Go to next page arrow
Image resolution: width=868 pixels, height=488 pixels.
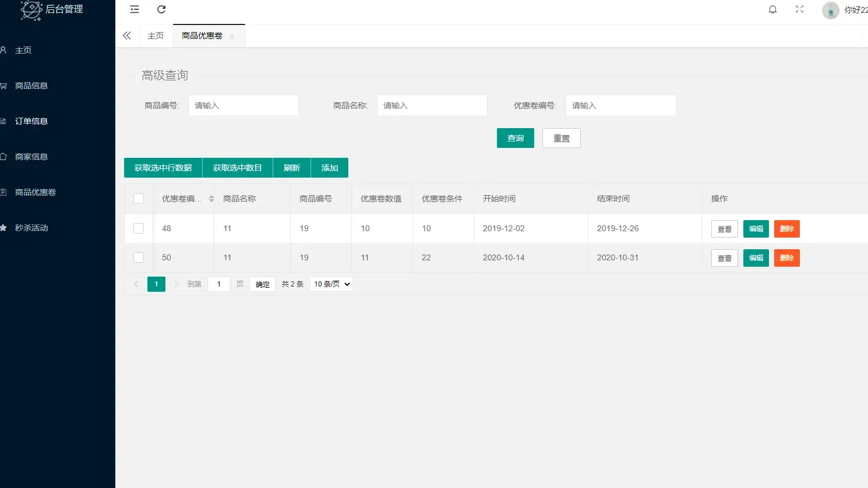coord(176,284)
